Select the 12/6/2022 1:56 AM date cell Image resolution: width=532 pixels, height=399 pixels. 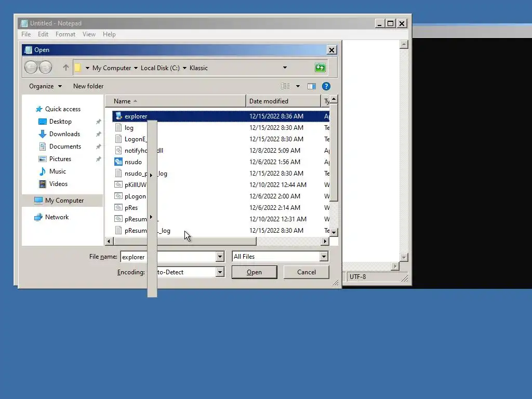(x=274, y=162)
